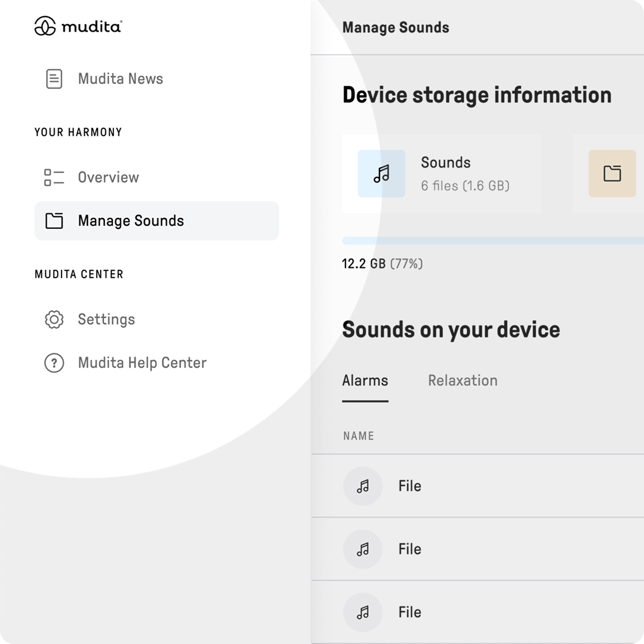644x644 pixels.
Task: Click the Settings gear icon
Action: 54,319
